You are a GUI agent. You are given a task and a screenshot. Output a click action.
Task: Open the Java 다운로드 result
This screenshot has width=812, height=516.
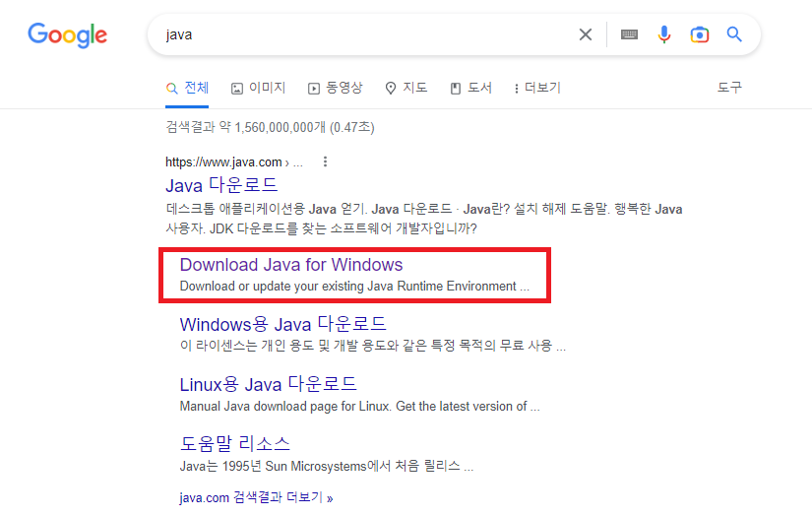coord(221,185)
